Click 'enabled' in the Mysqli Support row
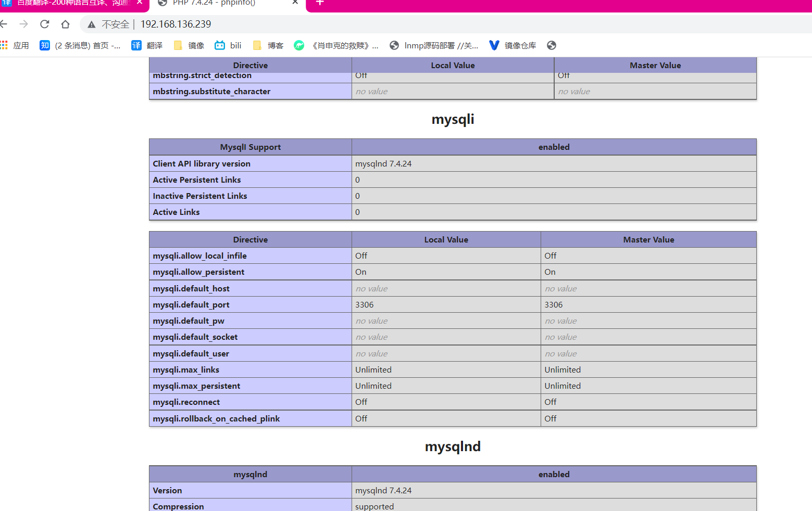The height and width of the screenshot is (511, 812). (554, 147)
